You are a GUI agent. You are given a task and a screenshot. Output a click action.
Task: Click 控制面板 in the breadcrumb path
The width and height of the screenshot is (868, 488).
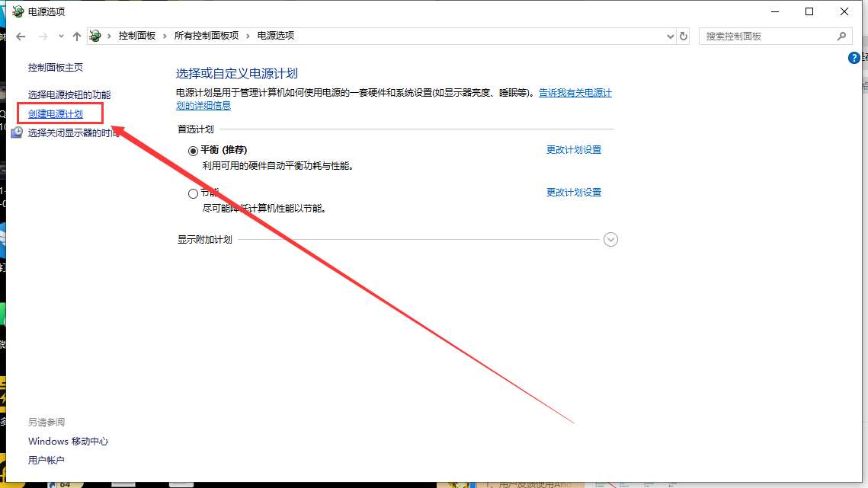(x=136, y=36)
